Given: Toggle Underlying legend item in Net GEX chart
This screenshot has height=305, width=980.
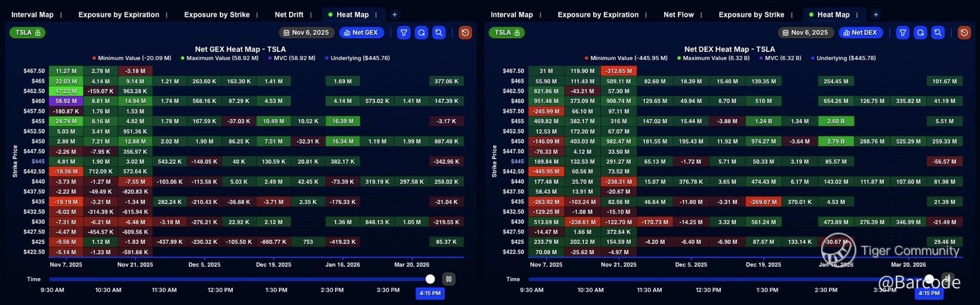Looking at the screenshot, I should pyautogui.click(x=357, y=58).
